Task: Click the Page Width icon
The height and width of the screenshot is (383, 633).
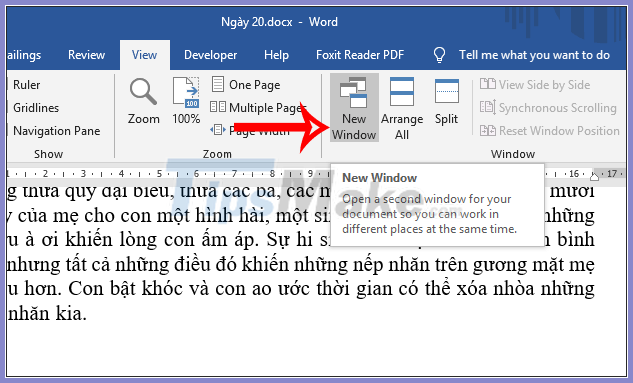Action: pos(218,130)
